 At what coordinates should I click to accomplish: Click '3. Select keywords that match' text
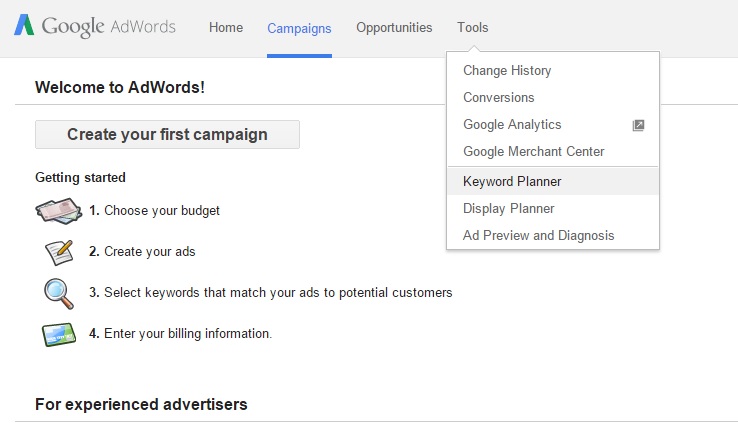click(271, 293)
